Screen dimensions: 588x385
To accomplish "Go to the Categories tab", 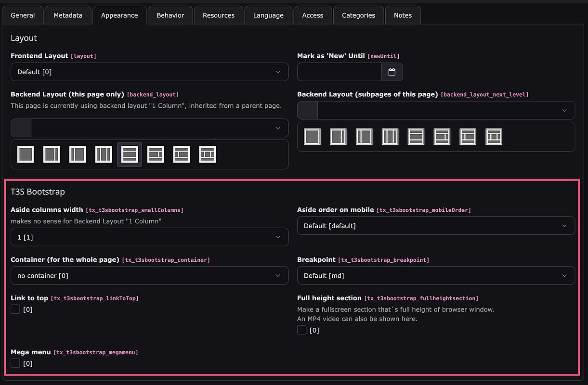I will click(x=358, y=15).
